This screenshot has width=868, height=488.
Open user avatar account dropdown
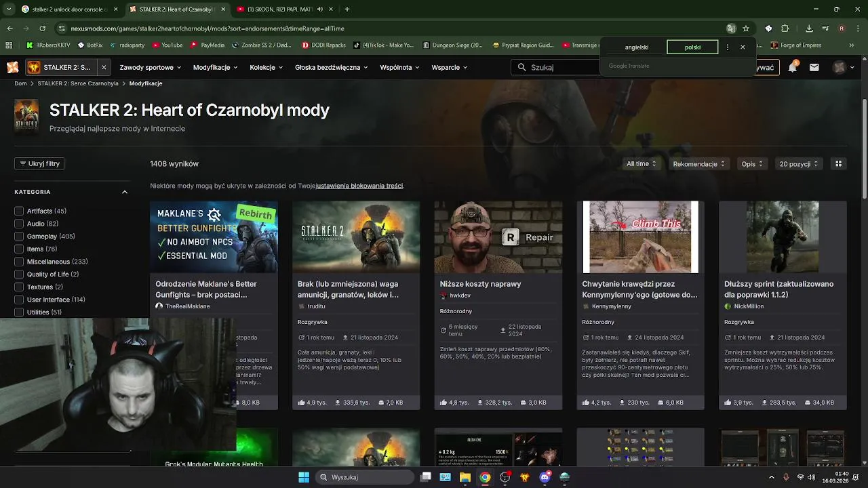point(844,67)
